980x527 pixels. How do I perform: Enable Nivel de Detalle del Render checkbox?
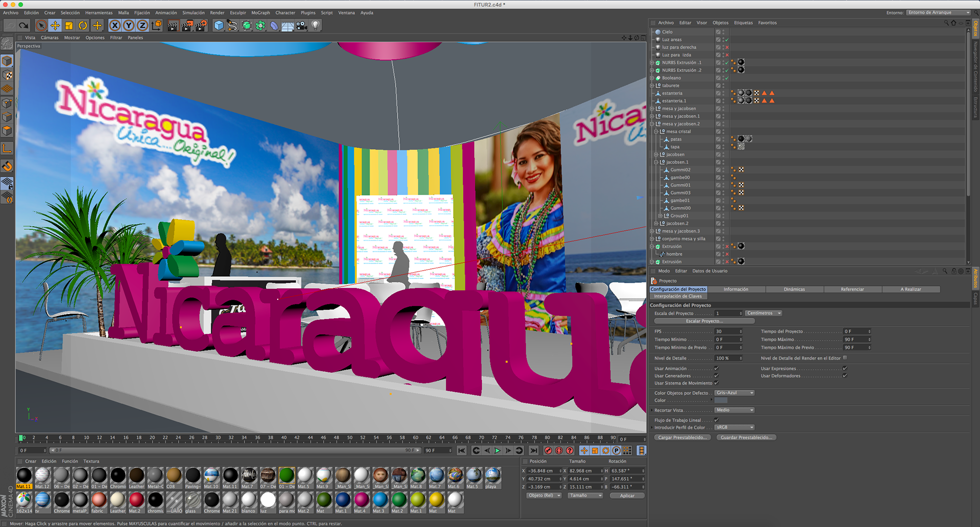tap(845, 358)
